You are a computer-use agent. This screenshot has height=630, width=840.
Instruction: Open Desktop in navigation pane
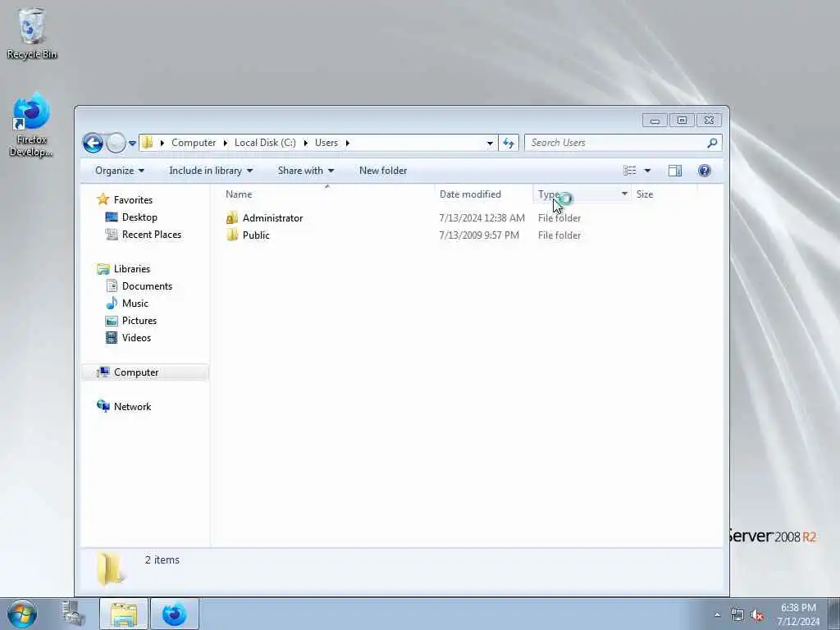[139, 217]
